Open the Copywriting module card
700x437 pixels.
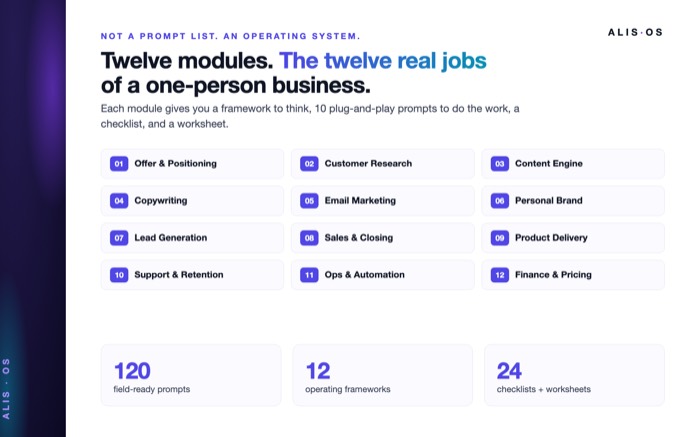(x=192, y=201)
